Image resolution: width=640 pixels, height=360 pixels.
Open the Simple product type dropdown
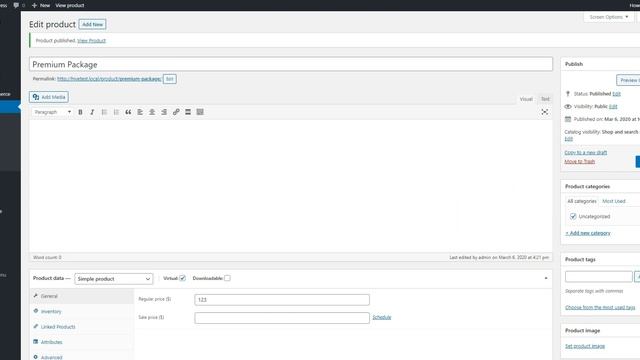point(113,279)
